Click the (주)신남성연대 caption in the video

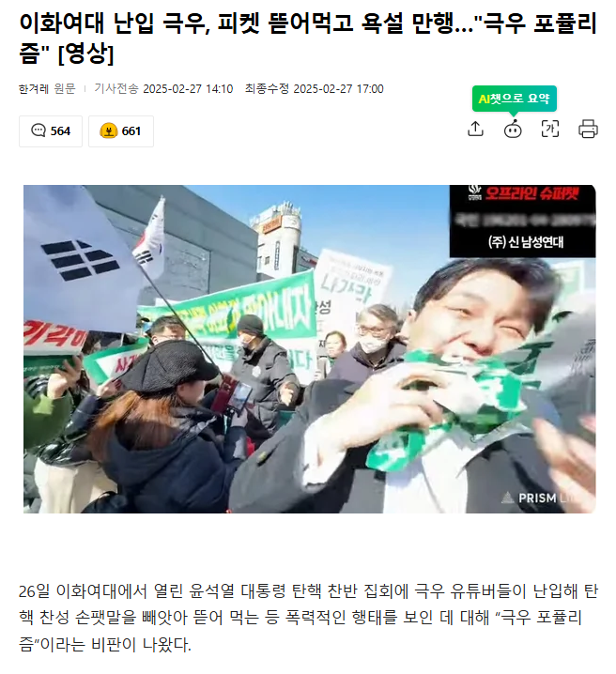point(525,242)
